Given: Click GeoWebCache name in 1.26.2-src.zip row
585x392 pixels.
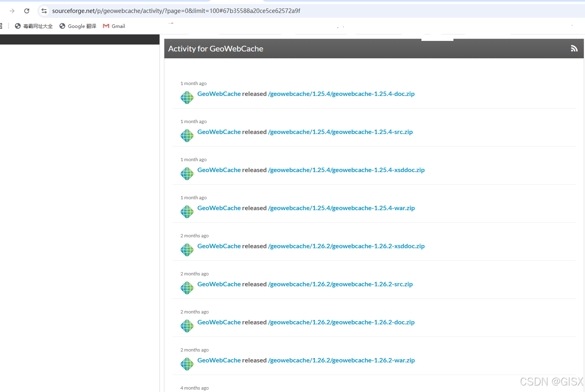Looking at the screenshot, I should tap(219, 284).
